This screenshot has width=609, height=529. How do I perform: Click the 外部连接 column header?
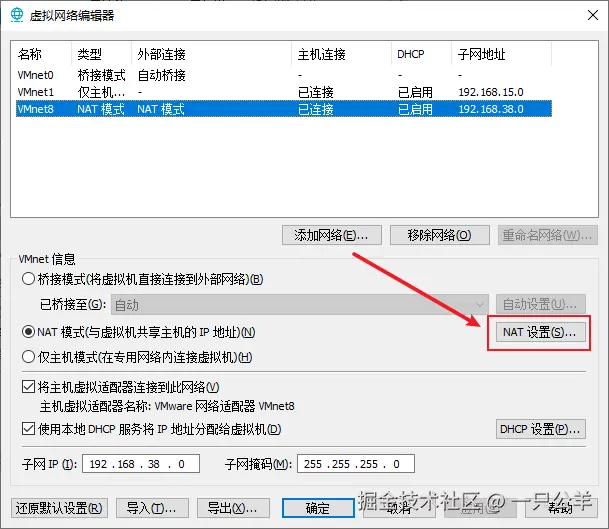(212, 54)
